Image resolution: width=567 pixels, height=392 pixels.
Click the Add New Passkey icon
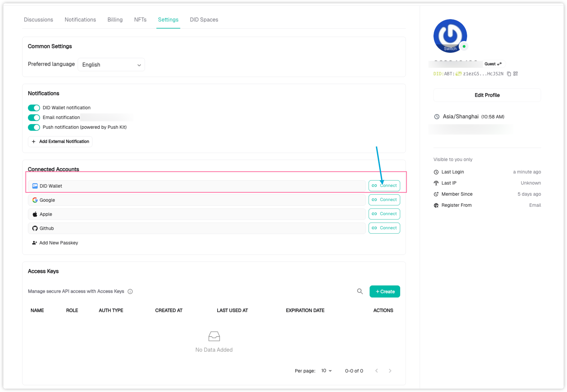pos(34,243)
